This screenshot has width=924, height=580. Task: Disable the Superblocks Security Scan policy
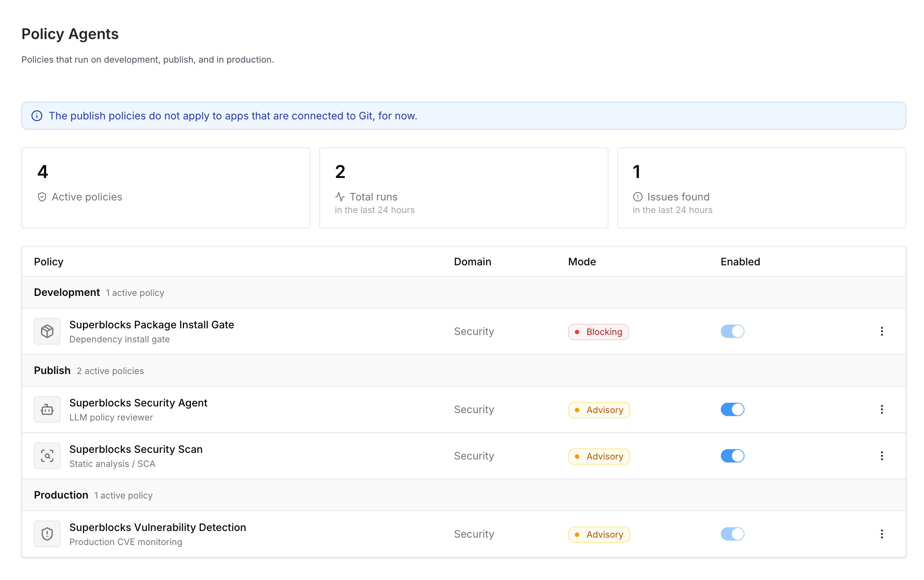pos(732,456)
